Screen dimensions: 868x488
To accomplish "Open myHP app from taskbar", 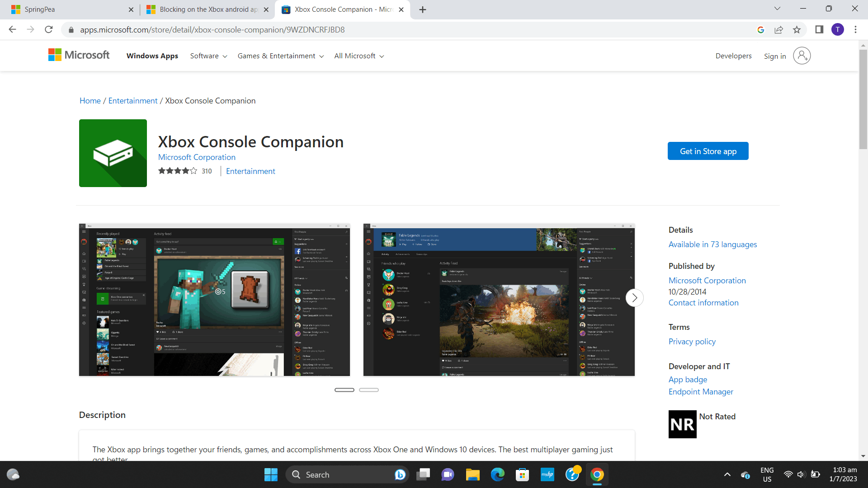I will [547, 474].
